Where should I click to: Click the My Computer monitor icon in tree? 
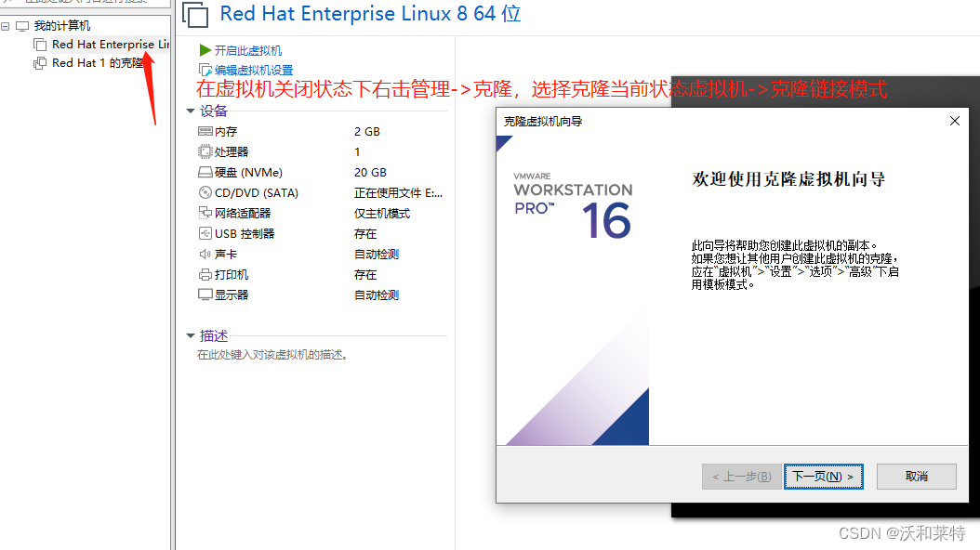(x=22, y=26)
